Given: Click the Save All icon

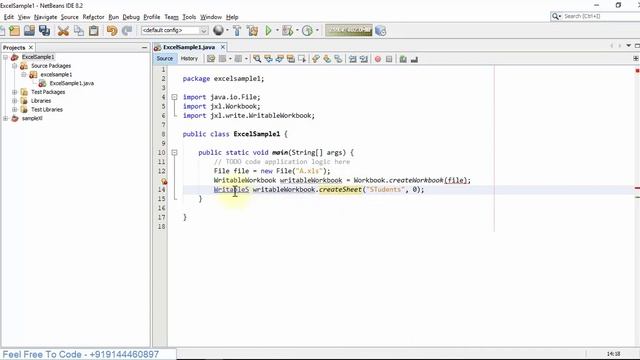Looking at the screenshot, I should click(44, 31).
